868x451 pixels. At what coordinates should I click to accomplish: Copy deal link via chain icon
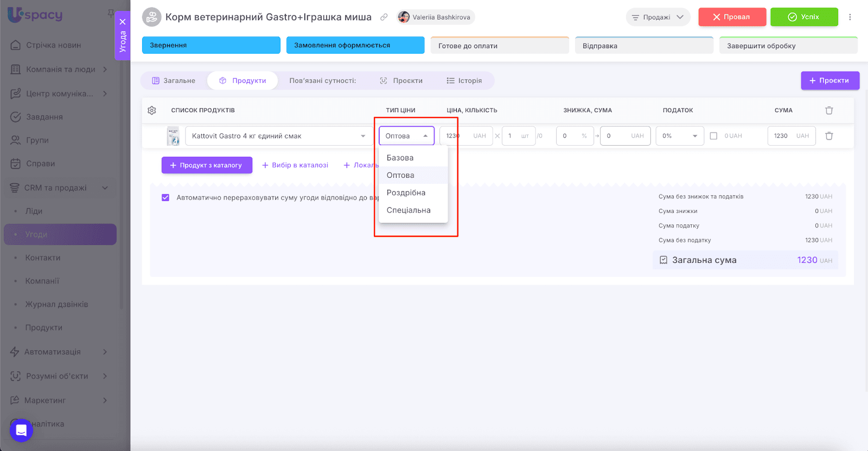click(384, 17)
